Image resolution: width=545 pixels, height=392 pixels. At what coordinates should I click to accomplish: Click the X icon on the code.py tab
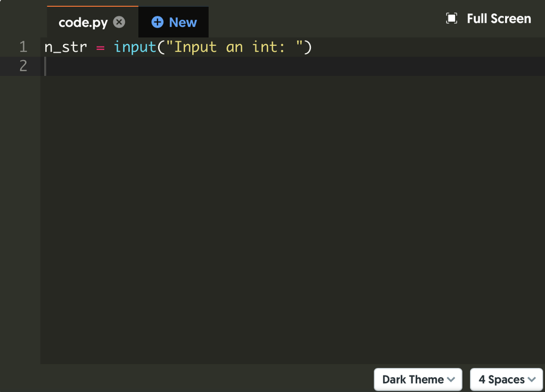coord(119,22)
